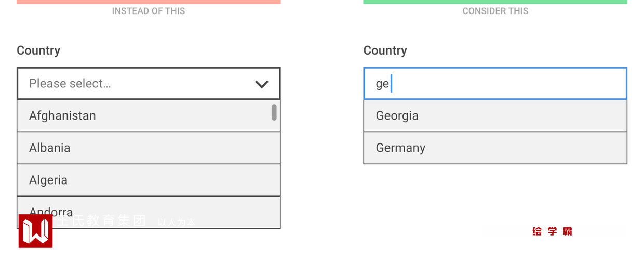
Task: Click the '以人为本' slogan text
Action: pyautogui.click(x=177, y=223)
